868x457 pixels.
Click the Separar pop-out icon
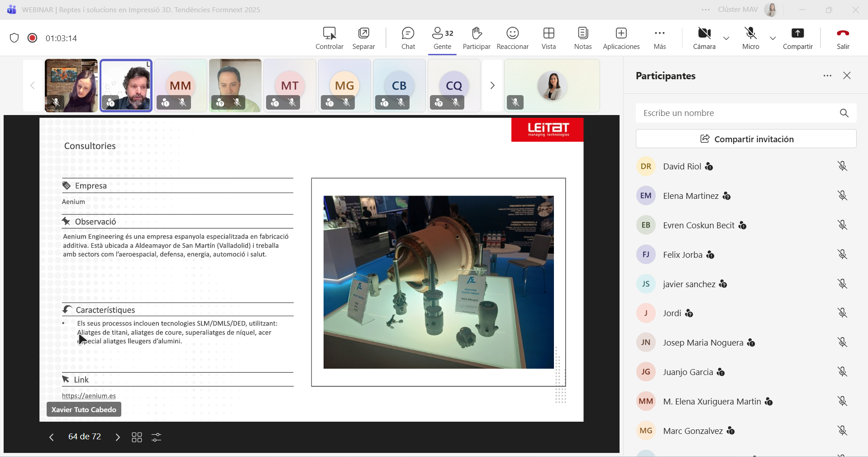point(363,38)
